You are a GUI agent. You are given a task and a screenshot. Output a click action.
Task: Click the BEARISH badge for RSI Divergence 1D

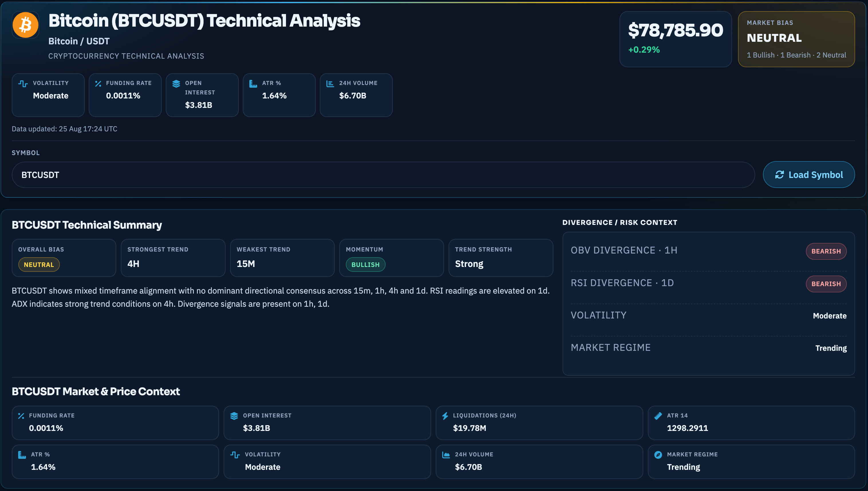pyautogui.click(x=826, y=284)
